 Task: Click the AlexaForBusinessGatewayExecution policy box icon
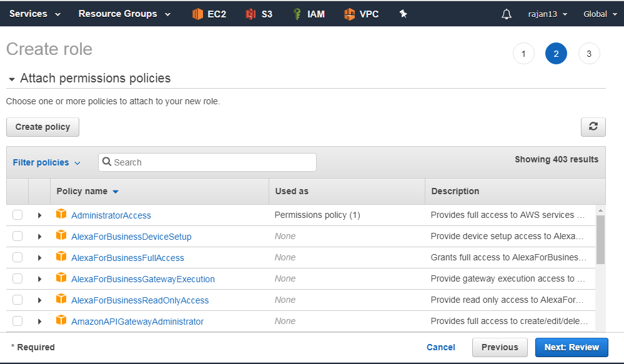point(61,277)
